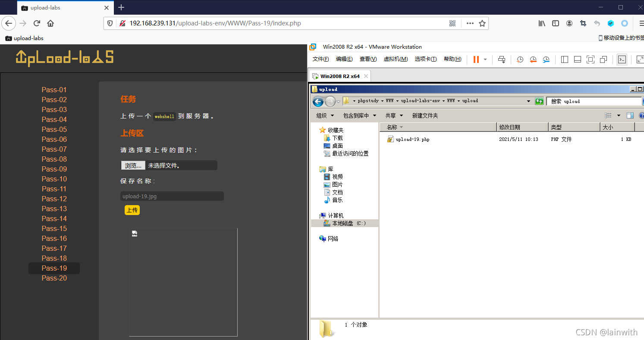Open Pass-20 link in sidebar

54,278
